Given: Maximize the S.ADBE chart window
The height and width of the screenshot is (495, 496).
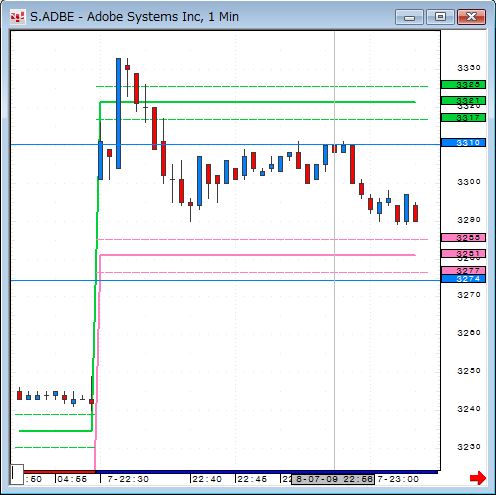Looking at the screenshot, I should [440, 17].
